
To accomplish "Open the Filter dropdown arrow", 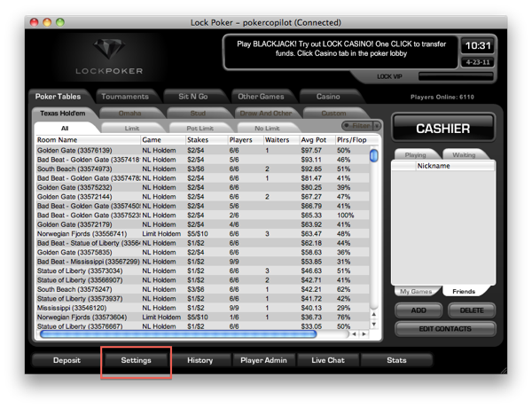I will [377, 126].
